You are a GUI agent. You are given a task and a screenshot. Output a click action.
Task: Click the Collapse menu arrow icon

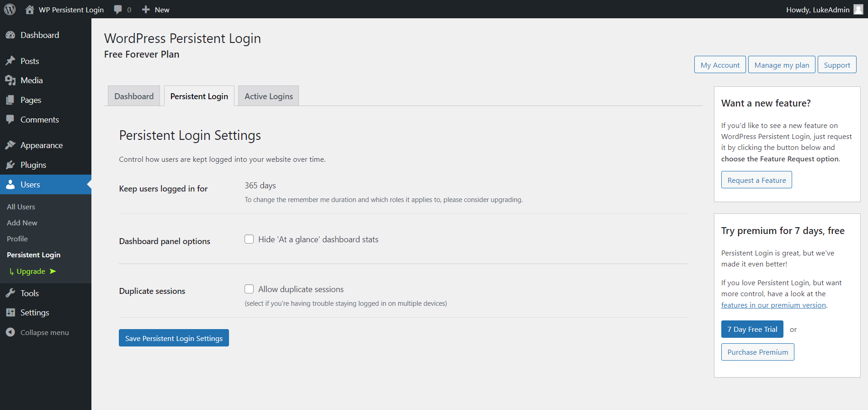(11, 332)
